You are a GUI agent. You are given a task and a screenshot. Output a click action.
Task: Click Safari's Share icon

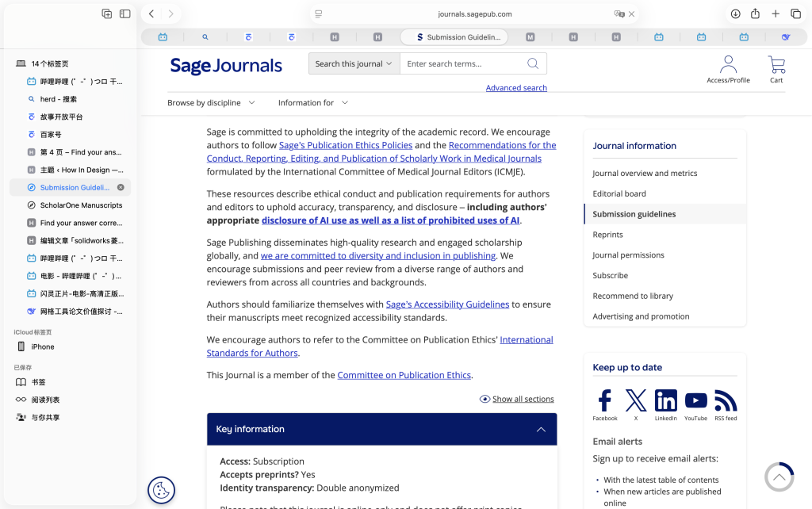pyautogui.click(x=755, y=14)
